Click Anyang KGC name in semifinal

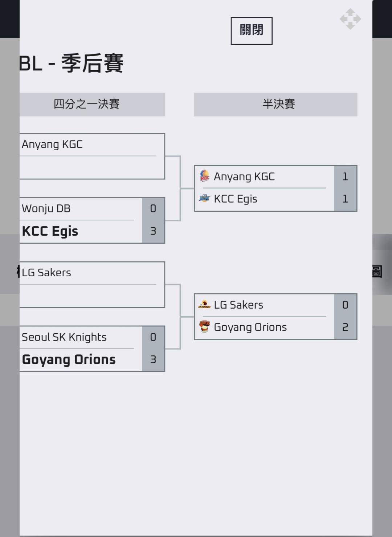pyautogui.click(x=244, y=176)
